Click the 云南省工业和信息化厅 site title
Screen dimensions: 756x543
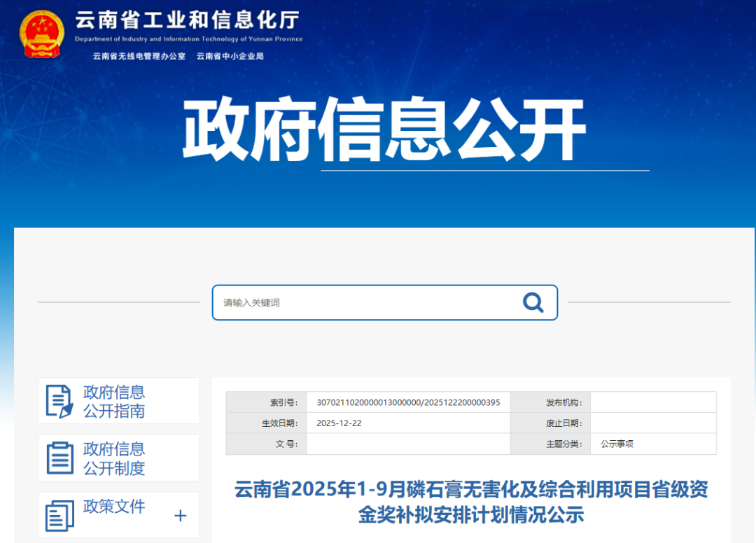[188, 20]
